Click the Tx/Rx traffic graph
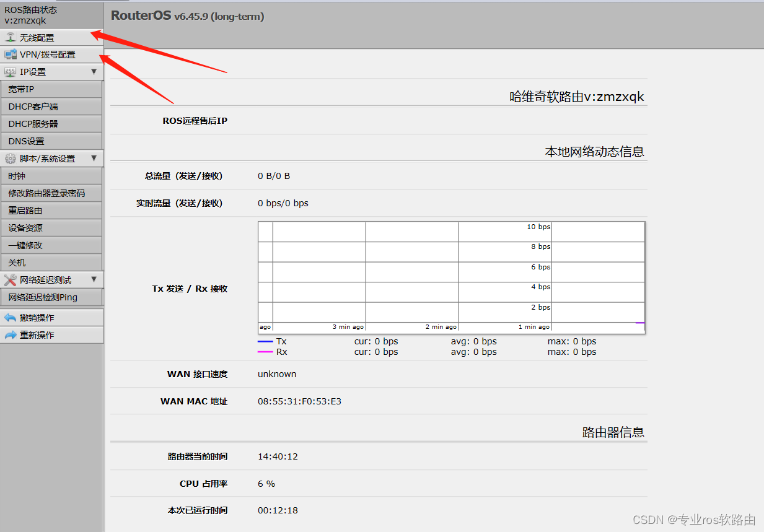 452,277
